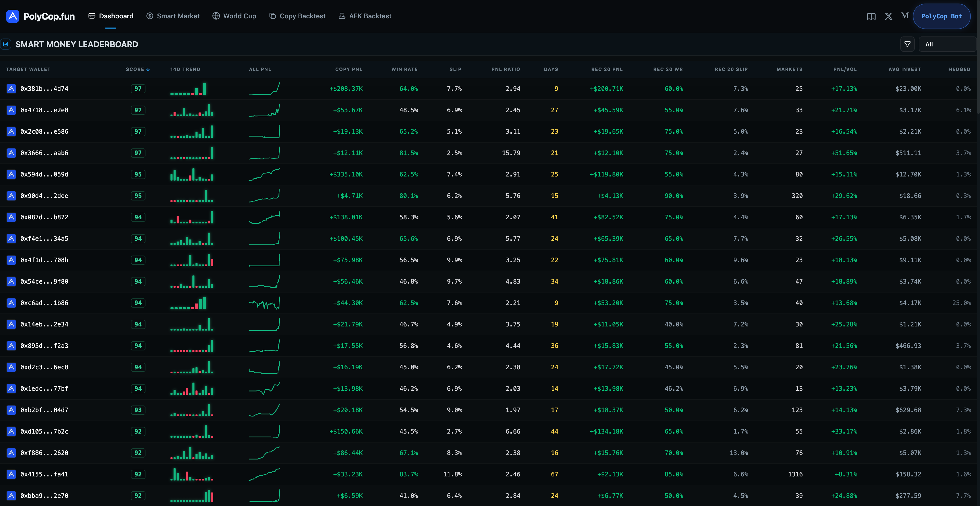This screenshot has height=506, width=980.
Task: Click wallet avatar icon for 0x2c08...e586
Action: point(11,132)
